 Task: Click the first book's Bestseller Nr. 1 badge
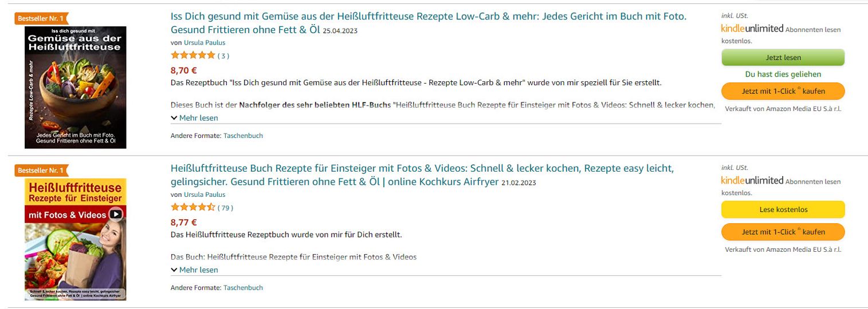pyautogui.click(x=41, y=19)
